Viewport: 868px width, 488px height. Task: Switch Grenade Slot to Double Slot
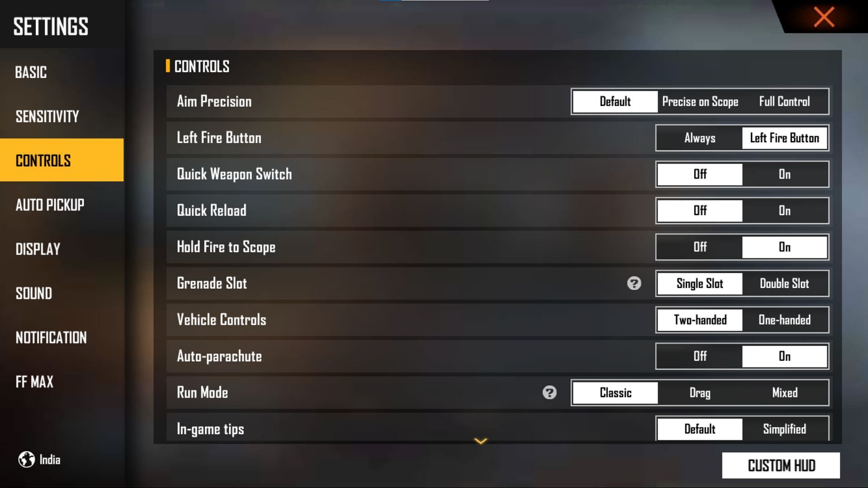(x=784, y=283)
